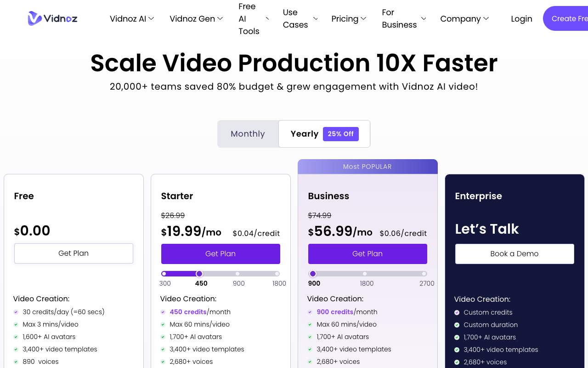Click Get Plan on the Business card
Viewport: 588px width, 368px height.
tap(367, 254)
